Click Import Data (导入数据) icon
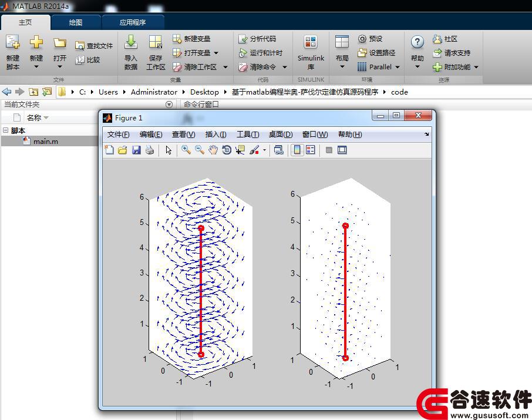This screenshot has height=420, width=532. pyautogui.click(x=130, y=42)
